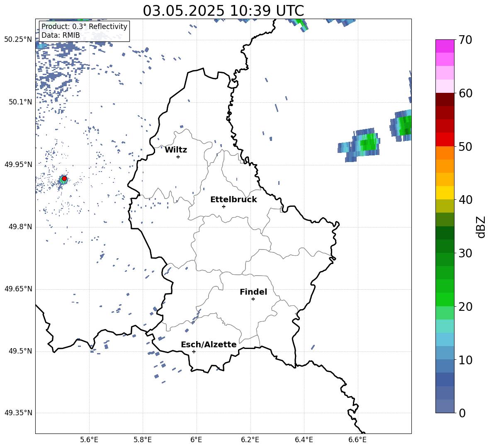Click the 50.25°N latitude label

coord(18,39)
